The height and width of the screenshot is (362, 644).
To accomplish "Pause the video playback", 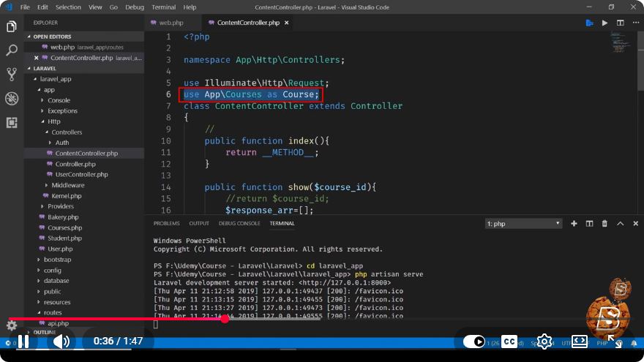I will (x=23, y=342).
